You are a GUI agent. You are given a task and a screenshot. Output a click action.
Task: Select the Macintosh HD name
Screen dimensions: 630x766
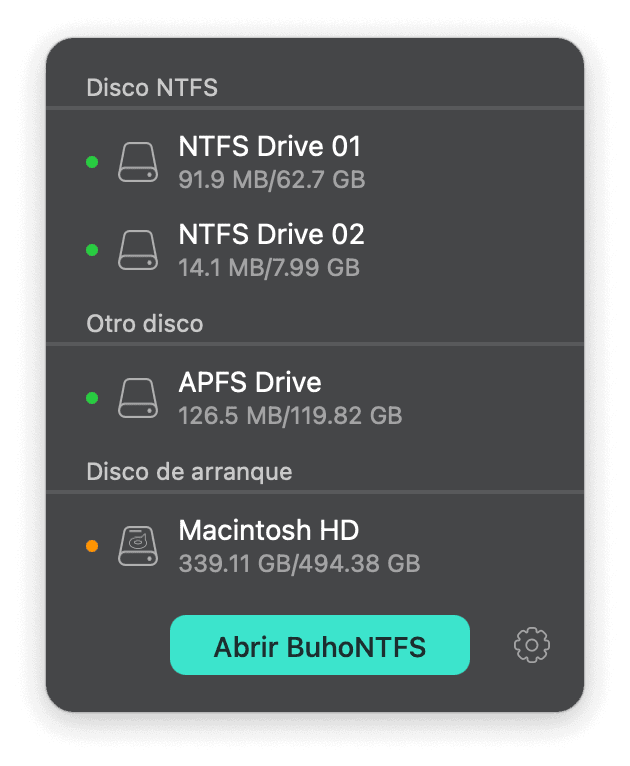tap(268, 531)
